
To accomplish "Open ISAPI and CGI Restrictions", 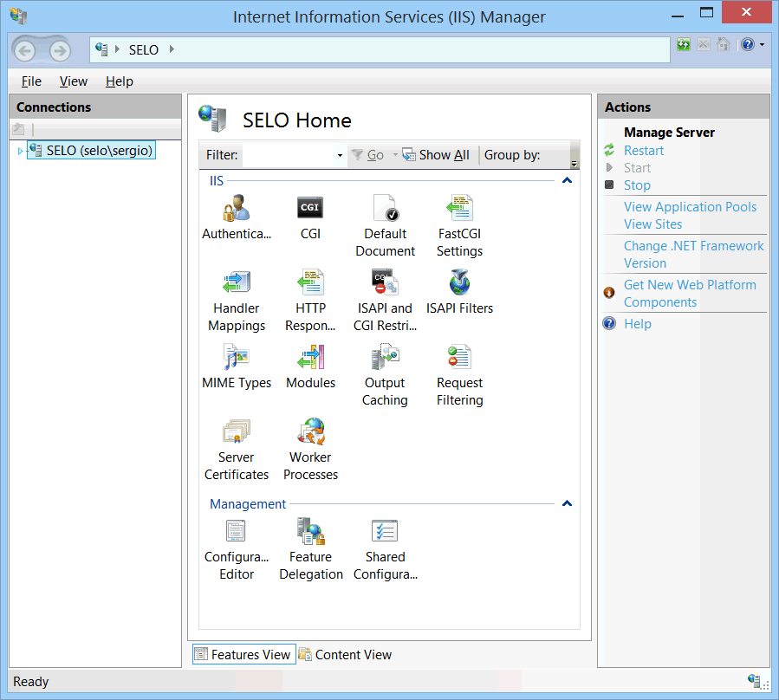I will point(385,301).
